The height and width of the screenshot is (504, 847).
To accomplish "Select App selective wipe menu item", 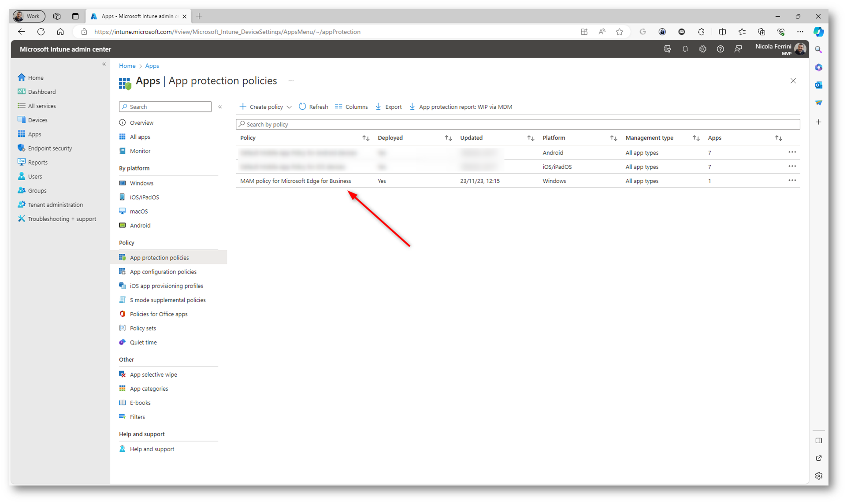I will tap(153, 374).
